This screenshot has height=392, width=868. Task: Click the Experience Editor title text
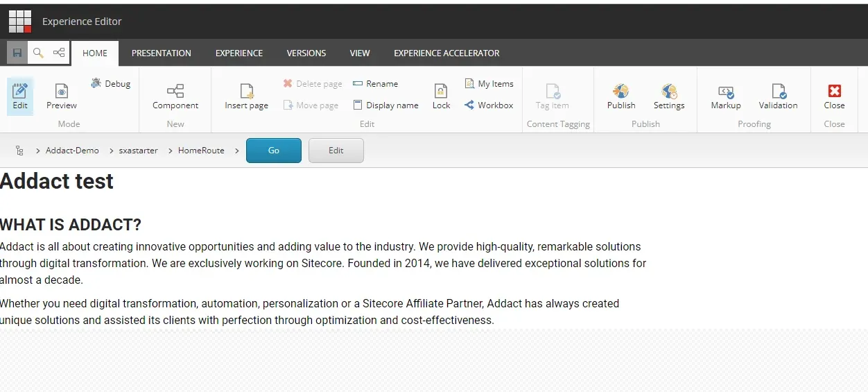coord(82,22)
